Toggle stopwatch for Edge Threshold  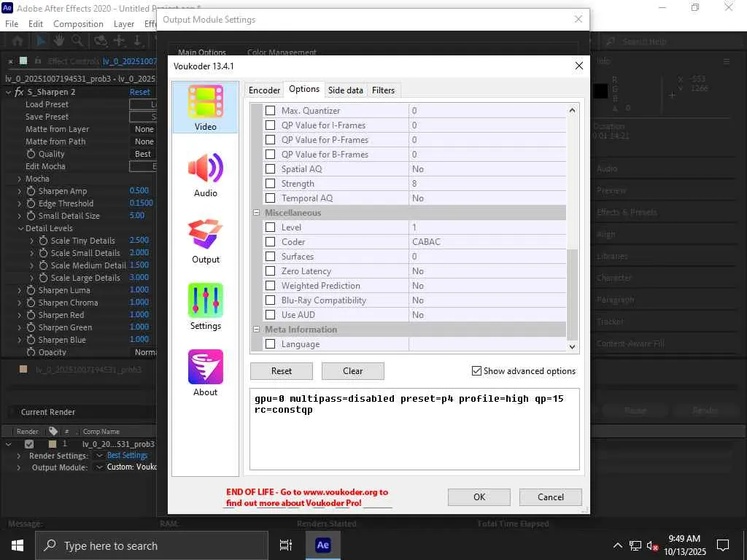point(31,203)
